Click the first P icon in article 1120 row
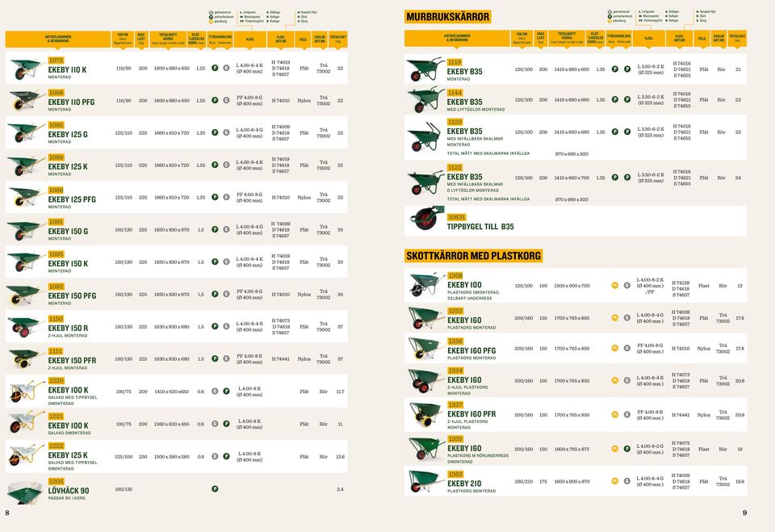The width and height of the screenshot is (775, 532). (615, 132)
